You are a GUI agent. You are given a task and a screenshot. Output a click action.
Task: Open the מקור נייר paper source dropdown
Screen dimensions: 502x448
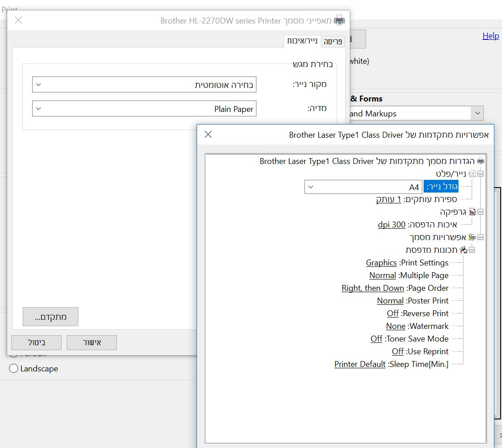click(144, 84)
